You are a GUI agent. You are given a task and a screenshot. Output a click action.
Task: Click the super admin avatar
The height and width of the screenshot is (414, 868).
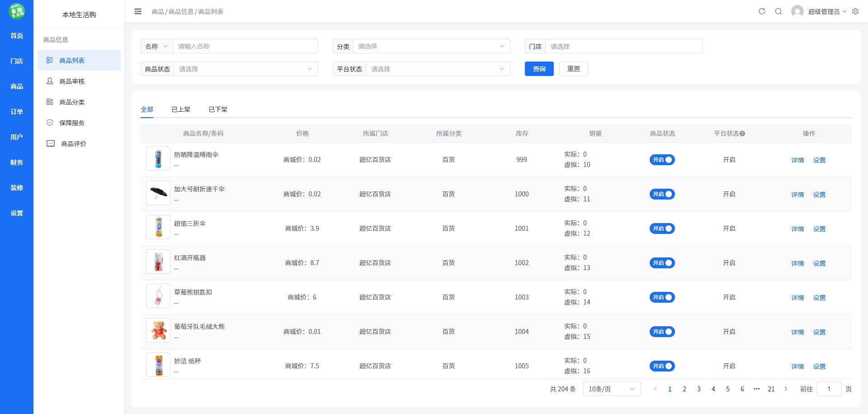click(x=797, y=11)
